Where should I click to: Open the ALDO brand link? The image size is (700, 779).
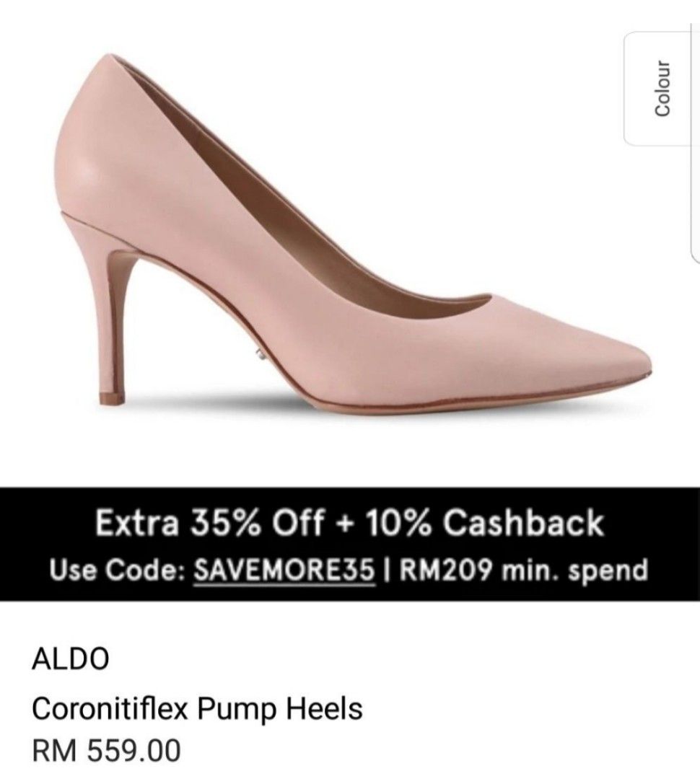[70, 659]
